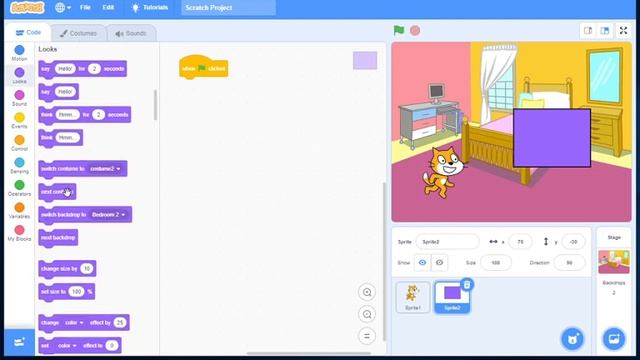This screenshot has width=640, height=360.
Task: Click the change size by 10 block
Action: pos(67,269)
